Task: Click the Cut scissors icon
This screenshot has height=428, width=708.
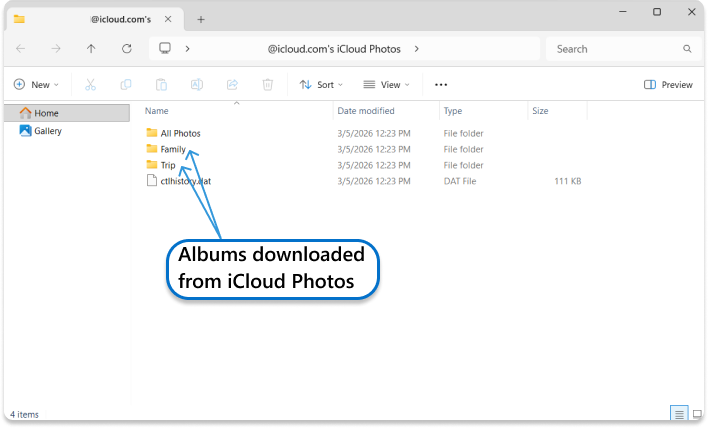Action: click(x=90, y=84)
